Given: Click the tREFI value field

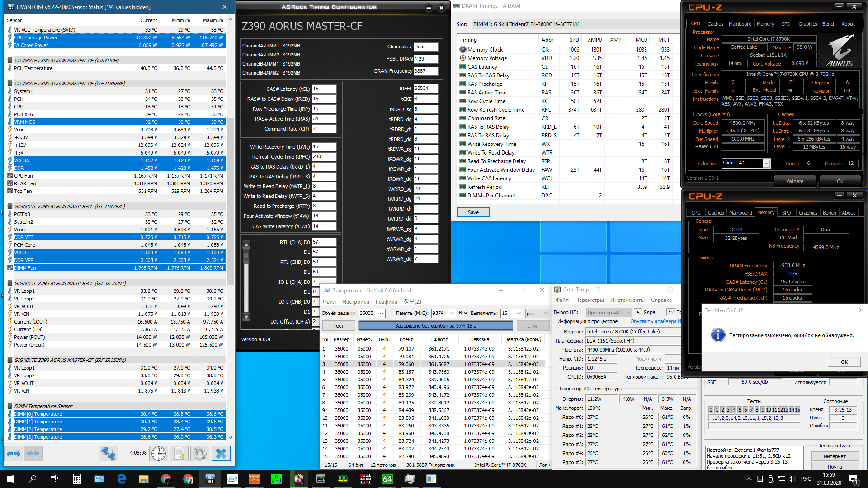Looking at the screenshot, I should [425, 89].
